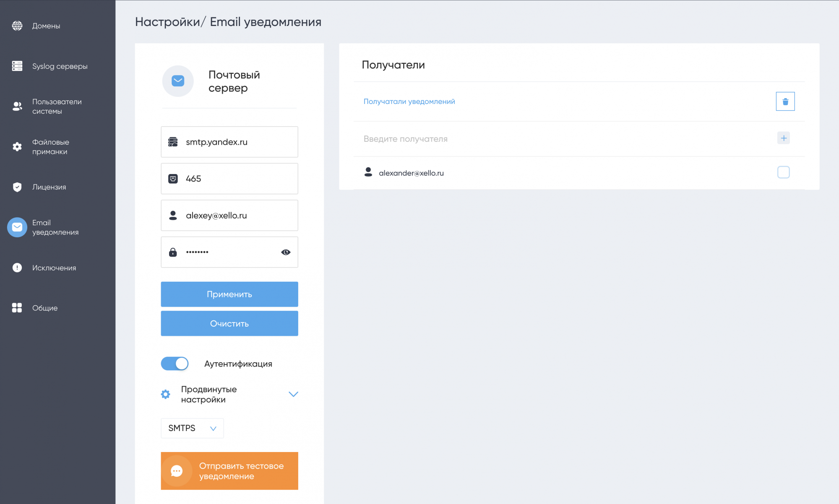Image resolution: width=839 pixels, height=504 pixels.
Task: Select Email notifications in sidebar
Action: tap(55, 227)
